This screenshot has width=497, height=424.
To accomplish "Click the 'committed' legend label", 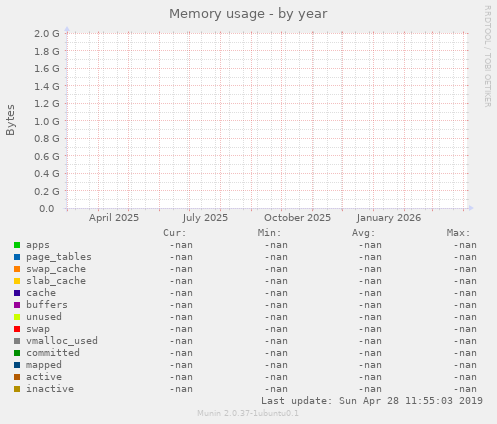I will click(53, 353).
